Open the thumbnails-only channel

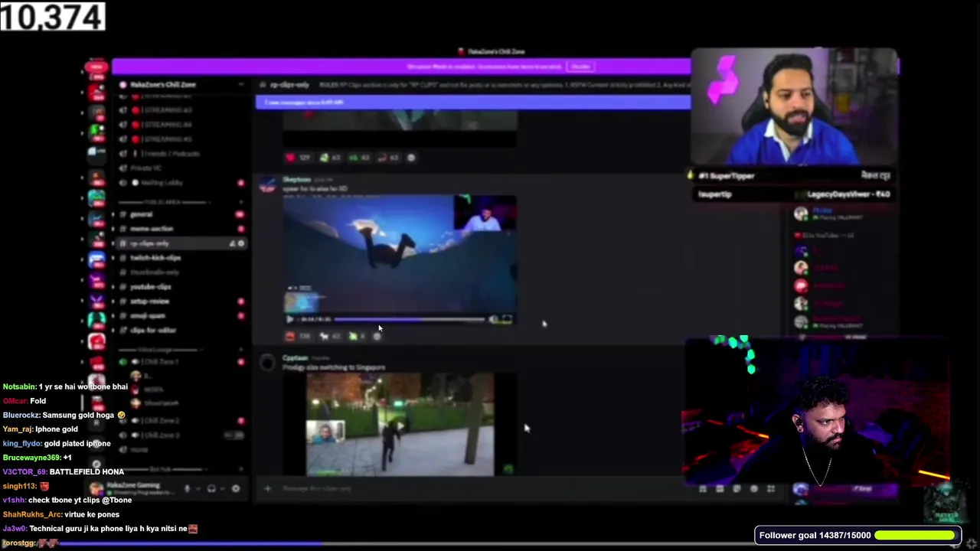click(155, 272)
